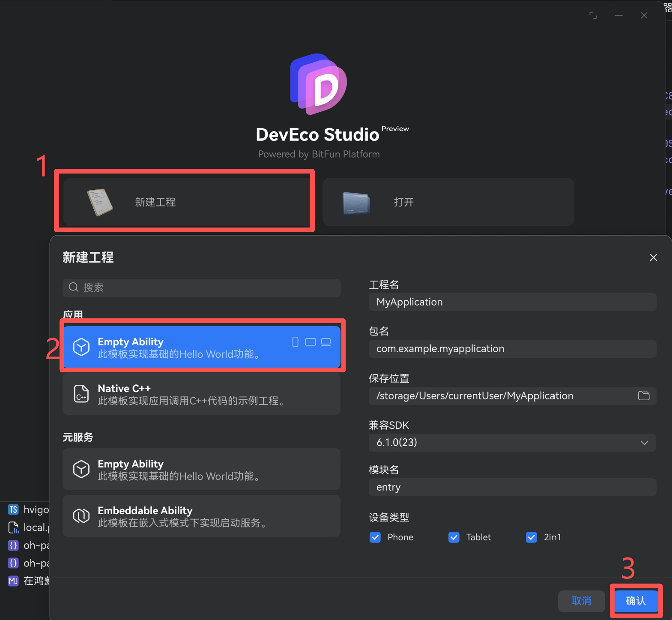
Task: Click description 此模板实现应用调用C++代码的示例工程。
Action: [191, 401]
